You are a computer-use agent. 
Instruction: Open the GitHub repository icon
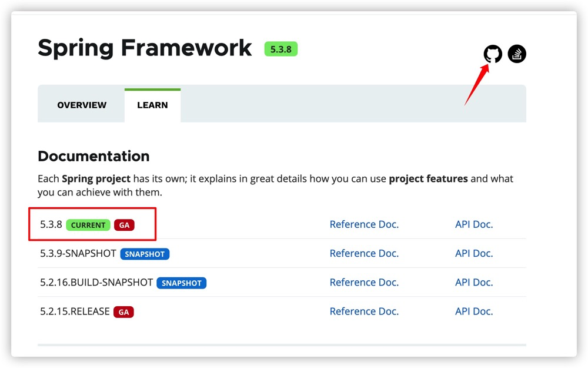(493, 54)
